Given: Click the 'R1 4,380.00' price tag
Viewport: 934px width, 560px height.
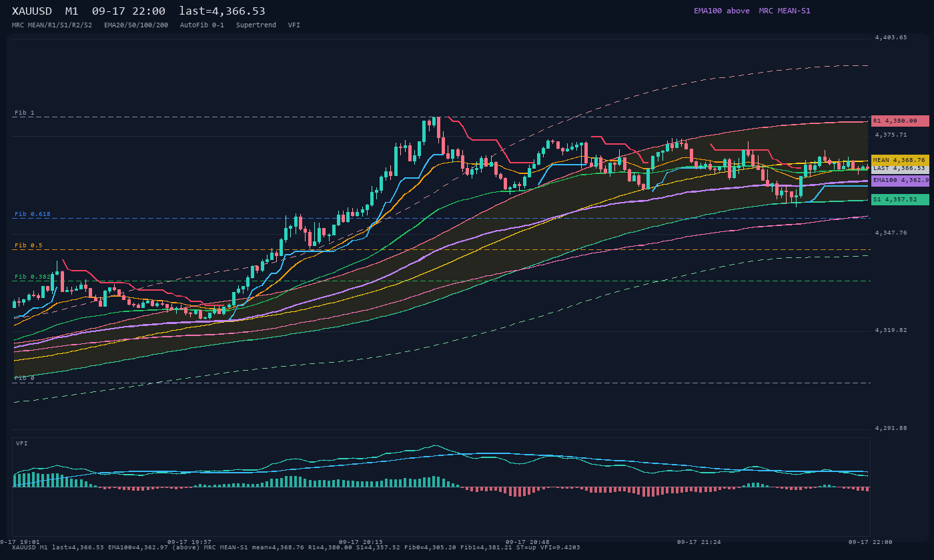Looking at the screenshot, I should pyautogui.click(x=900, y=121).
